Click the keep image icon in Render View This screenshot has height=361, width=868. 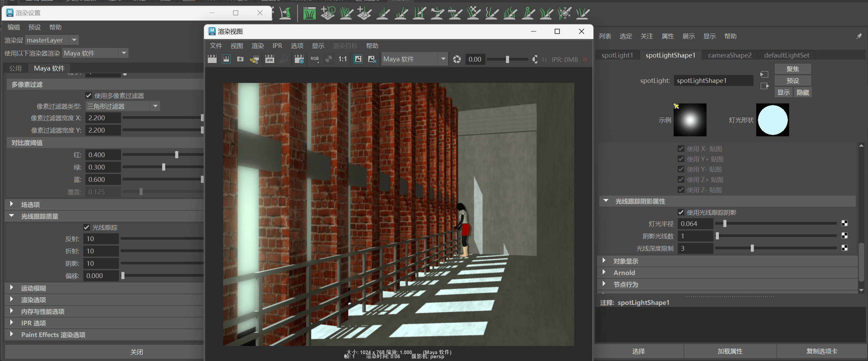click(x=358, y=59)
